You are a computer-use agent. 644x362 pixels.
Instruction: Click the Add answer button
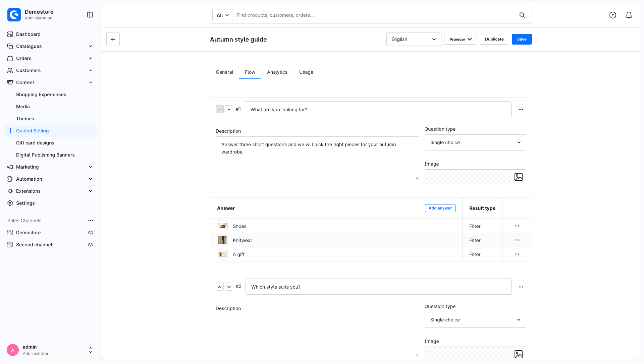(x=440, y=208)
